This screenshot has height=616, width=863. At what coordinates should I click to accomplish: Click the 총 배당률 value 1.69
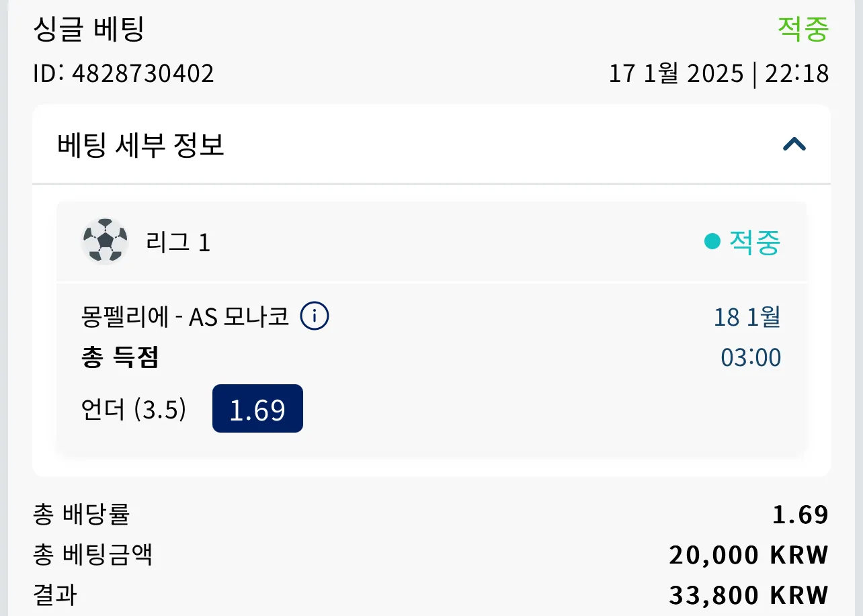800,515
